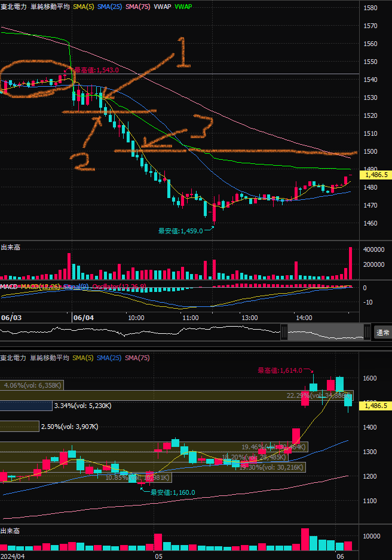Click the 22.29% volume profile bar

coord(176,395)
